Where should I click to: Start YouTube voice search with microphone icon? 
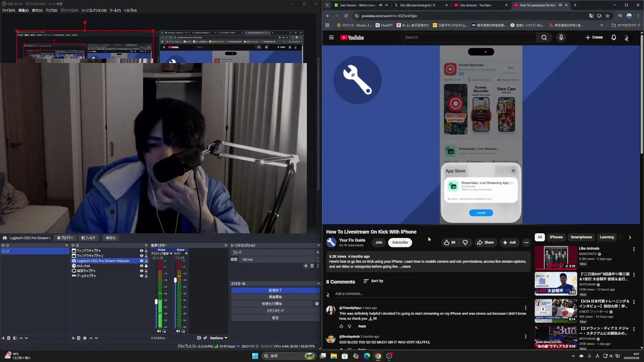point(561,37)
